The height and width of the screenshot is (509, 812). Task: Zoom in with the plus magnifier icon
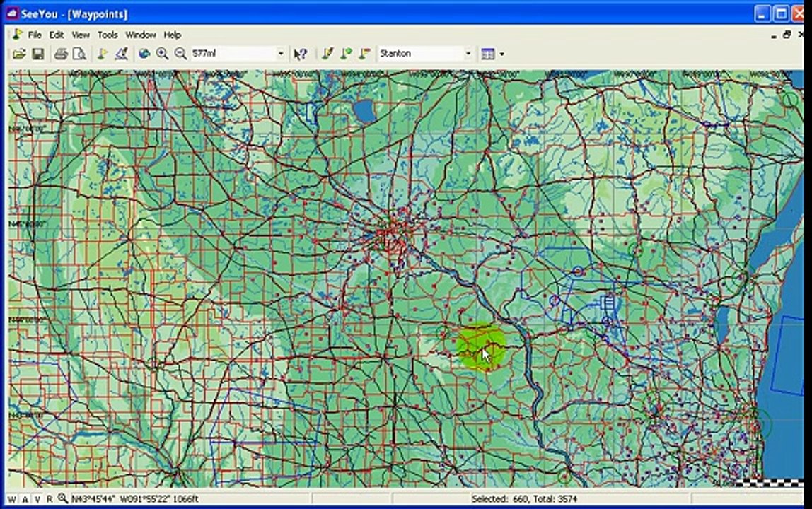click(x=162, y=53)
